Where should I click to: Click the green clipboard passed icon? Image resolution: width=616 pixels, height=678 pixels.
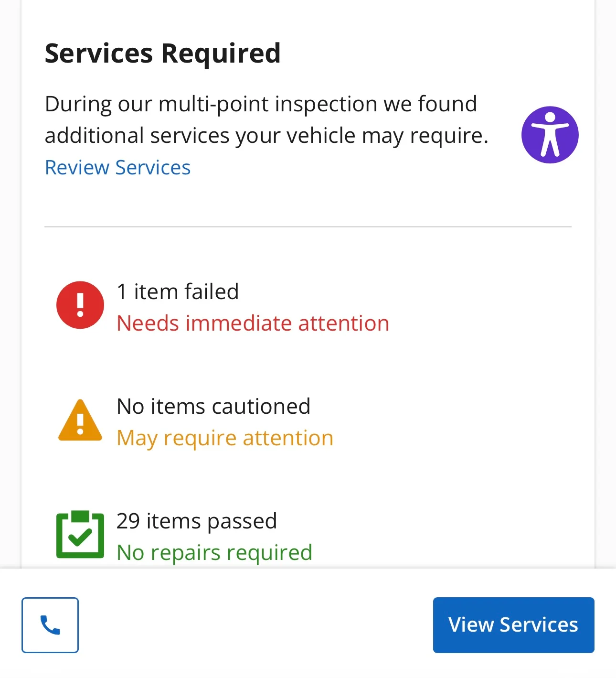pos(80,534)
